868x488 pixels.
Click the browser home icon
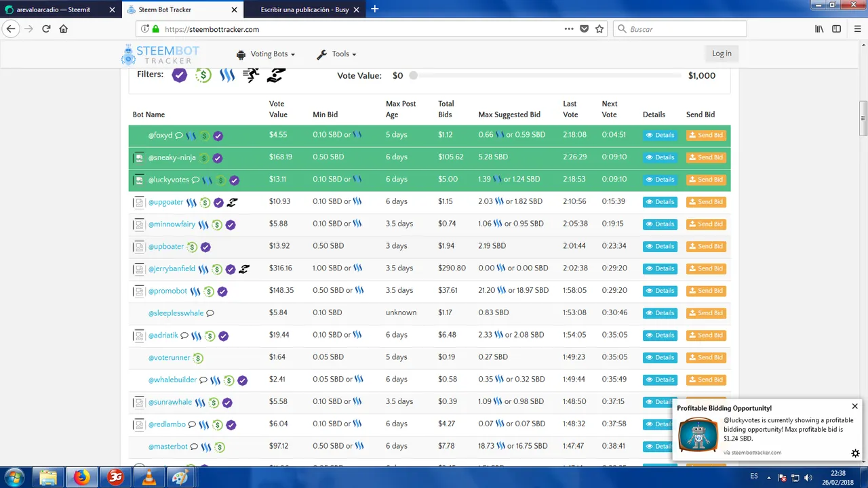tap(63, 29)
